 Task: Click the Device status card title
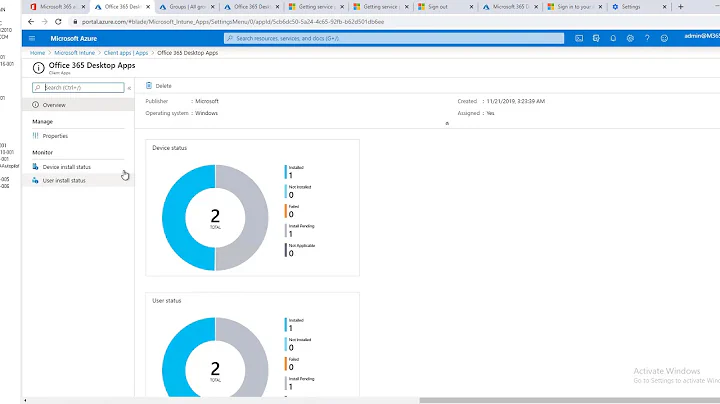click(x=169, y=148)
